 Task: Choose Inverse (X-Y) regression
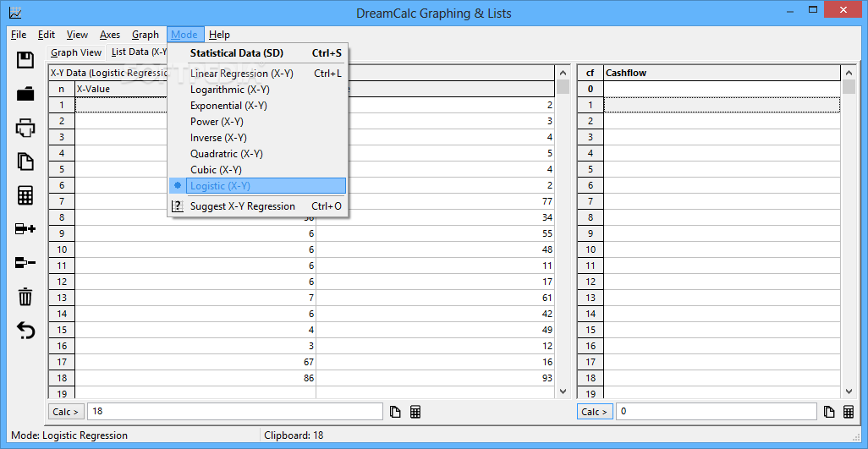[258, 137]
